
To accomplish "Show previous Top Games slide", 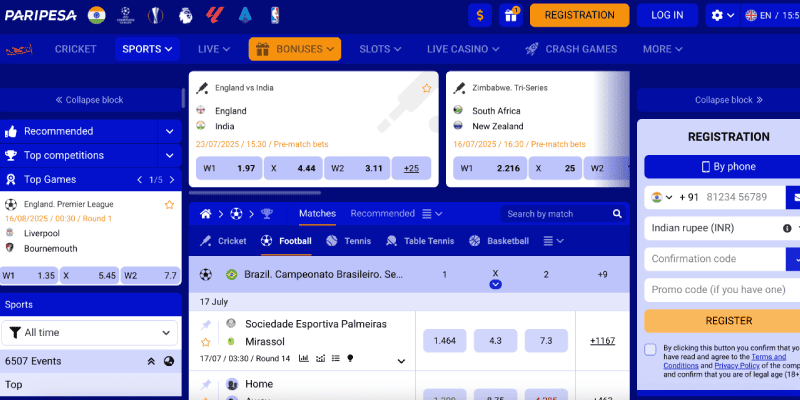I will pos(140,180).
